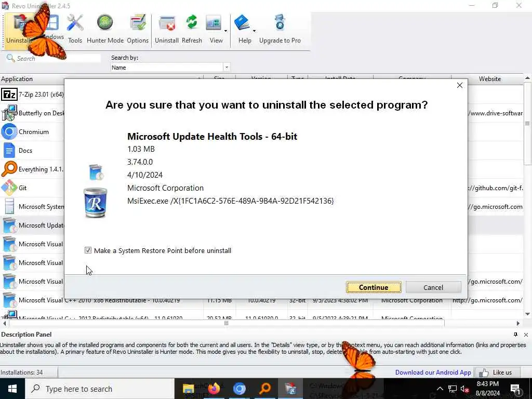
Task: Click the Installations: 34 status text
Action: pos(22,373)
